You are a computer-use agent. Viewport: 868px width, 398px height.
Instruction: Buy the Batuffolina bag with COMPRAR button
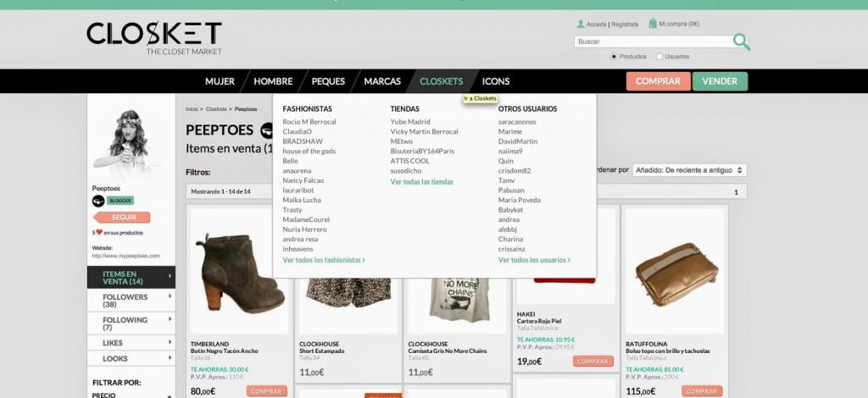point(701,391)
